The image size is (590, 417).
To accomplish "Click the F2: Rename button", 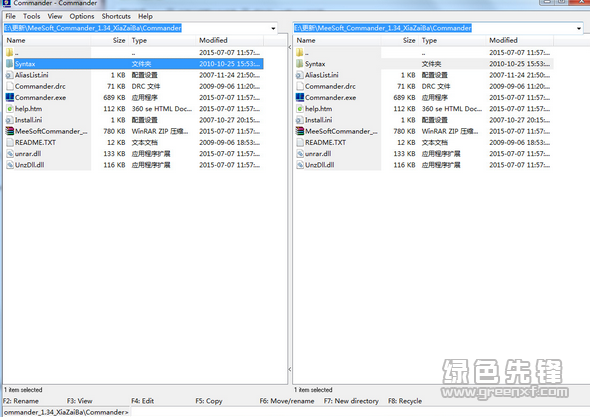I will coord(21,401).
